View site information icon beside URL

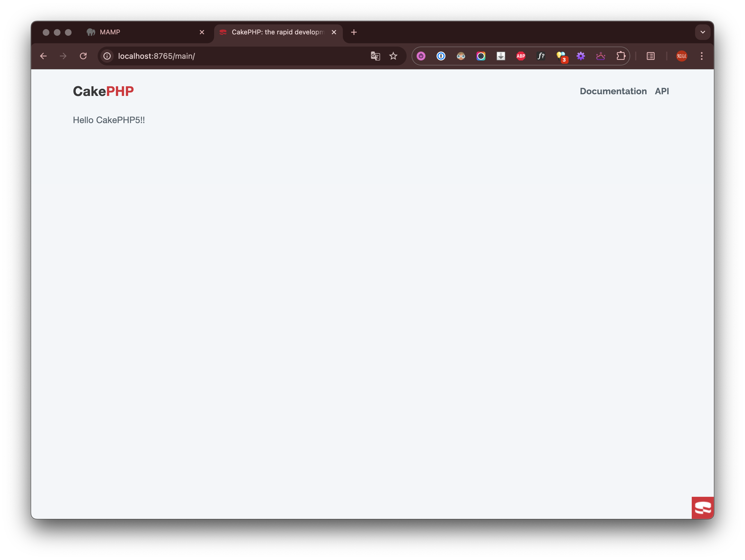click(107, 56)
